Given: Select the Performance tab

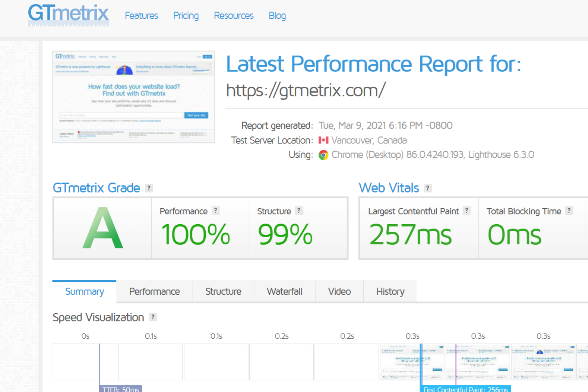Looking at the screenshot, I should pos(154,291).
